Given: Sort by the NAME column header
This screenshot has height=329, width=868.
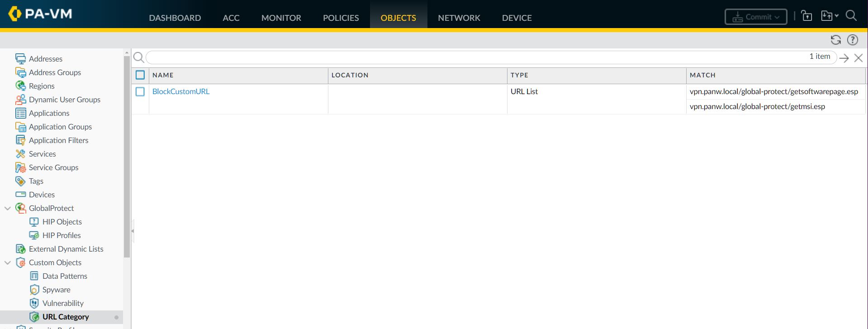Looking at the screenshot, I should point(238,75).
